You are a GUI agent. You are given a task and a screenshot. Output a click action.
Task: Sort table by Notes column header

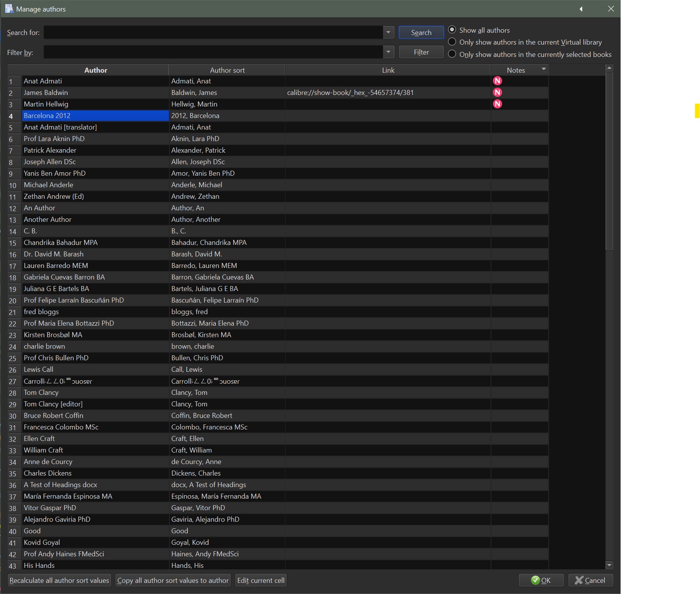coord(519,70)
